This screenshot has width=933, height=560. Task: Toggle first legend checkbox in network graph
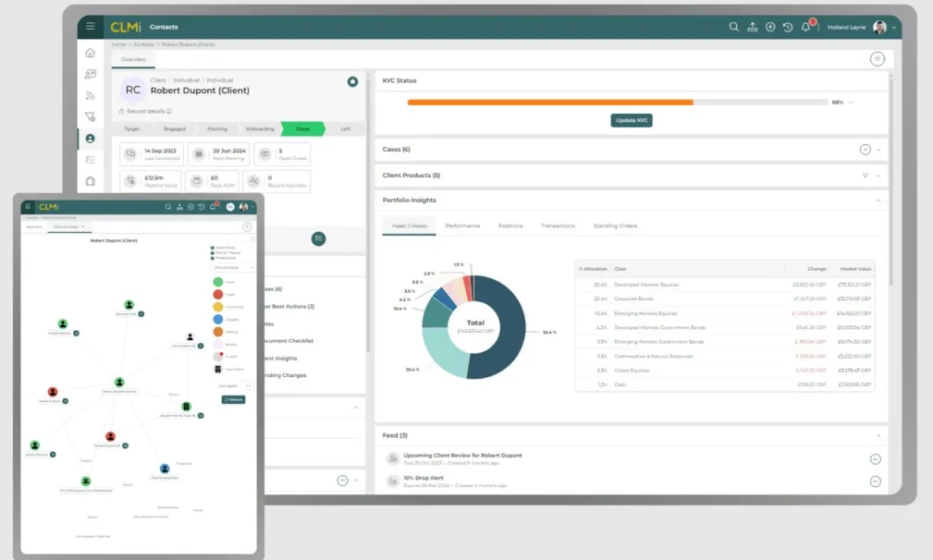coord(213,248)
